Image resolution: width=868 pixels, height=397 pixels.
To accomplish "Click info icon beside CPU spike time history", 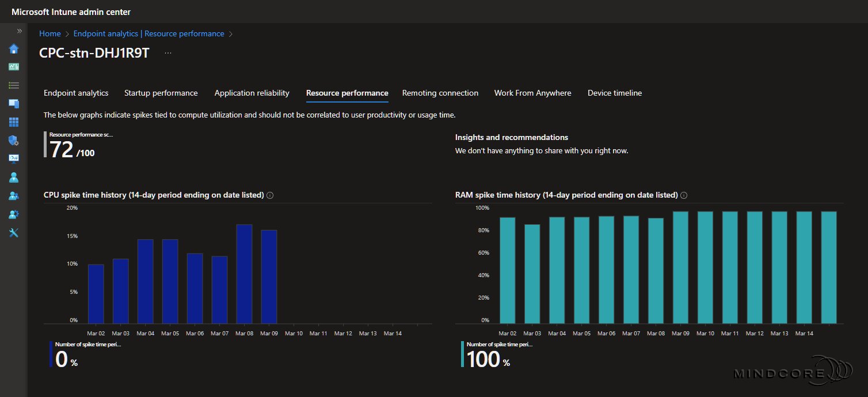I will point(270,195).
